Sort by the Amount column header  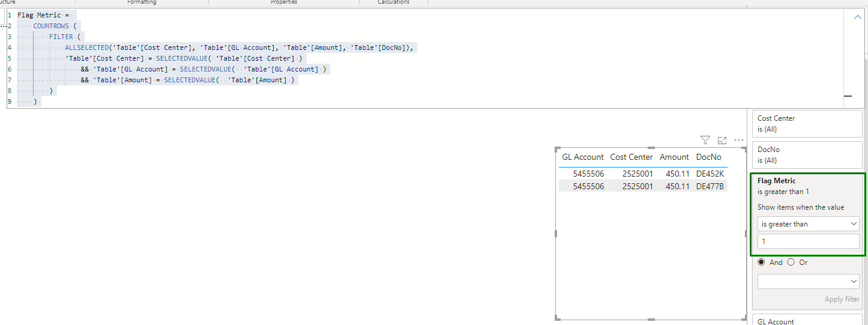(x=674, y=157)
